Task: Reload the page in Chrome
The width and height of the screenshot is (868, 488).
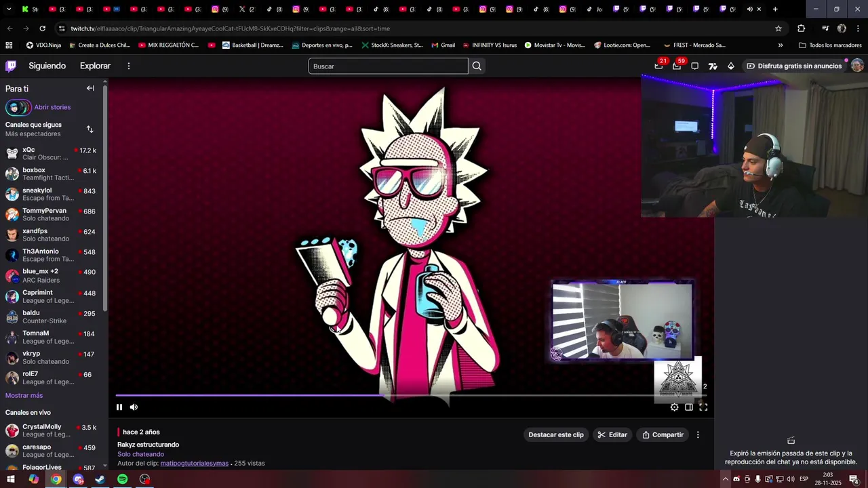Action: tap(42, 28)
